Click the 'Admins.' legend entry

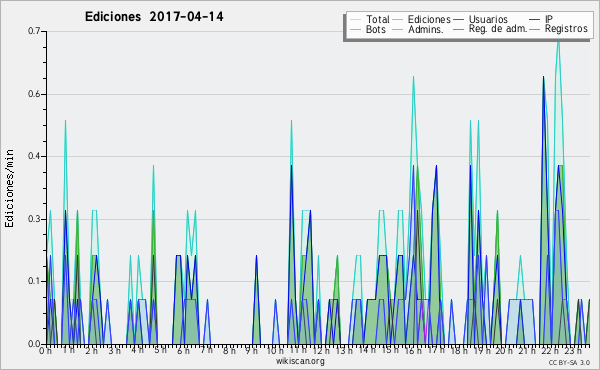tap(426, 29)
